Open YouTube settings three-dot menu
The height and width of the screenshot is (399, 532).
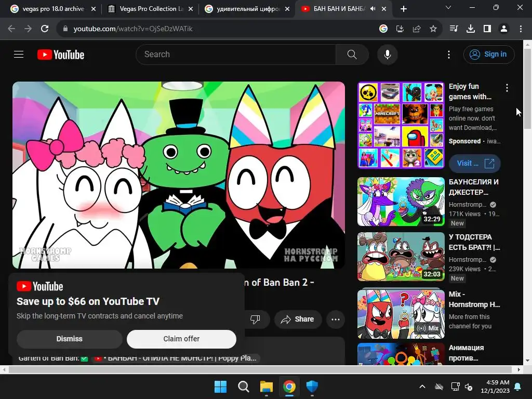tap(449, 55)
